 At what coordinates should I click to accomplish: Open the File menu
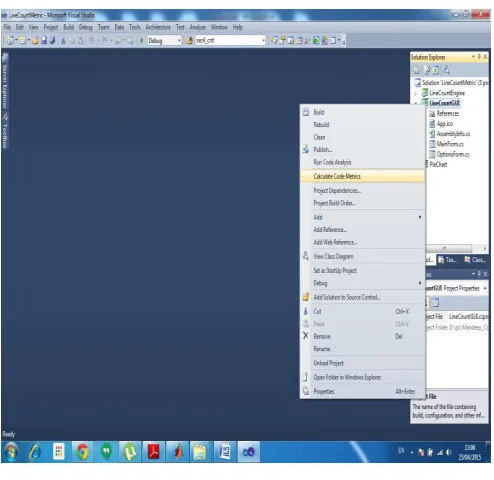click(x=7, y=27)
